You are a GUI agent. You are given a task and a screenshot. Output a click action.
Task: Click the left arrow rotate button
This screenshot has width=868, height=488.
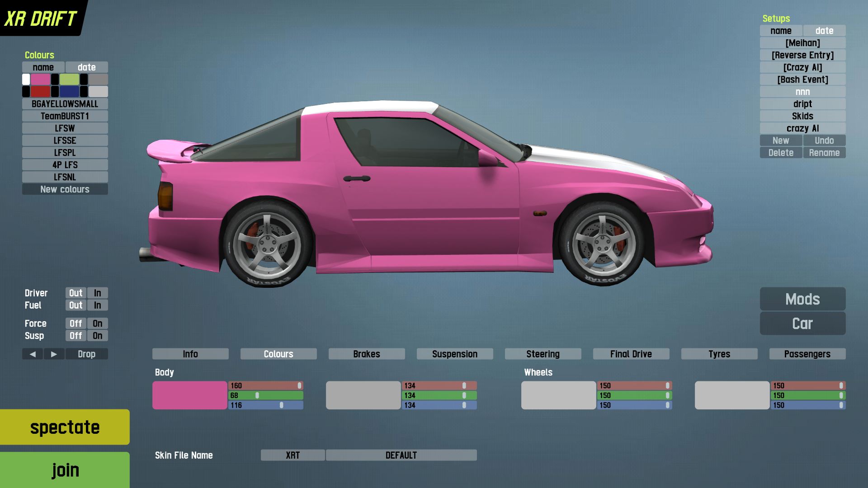point(33,354)
